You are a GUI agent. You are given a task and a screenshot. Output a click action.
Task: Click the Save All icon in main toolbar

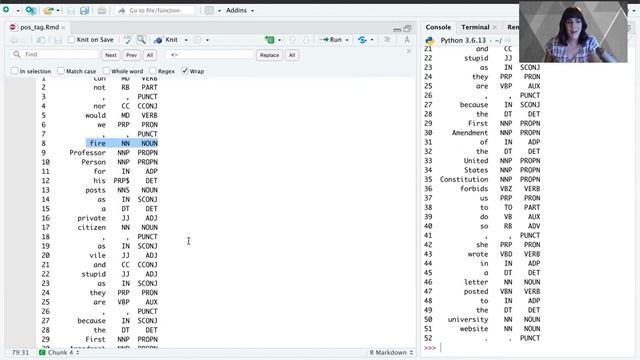click(x=84, y=10)
